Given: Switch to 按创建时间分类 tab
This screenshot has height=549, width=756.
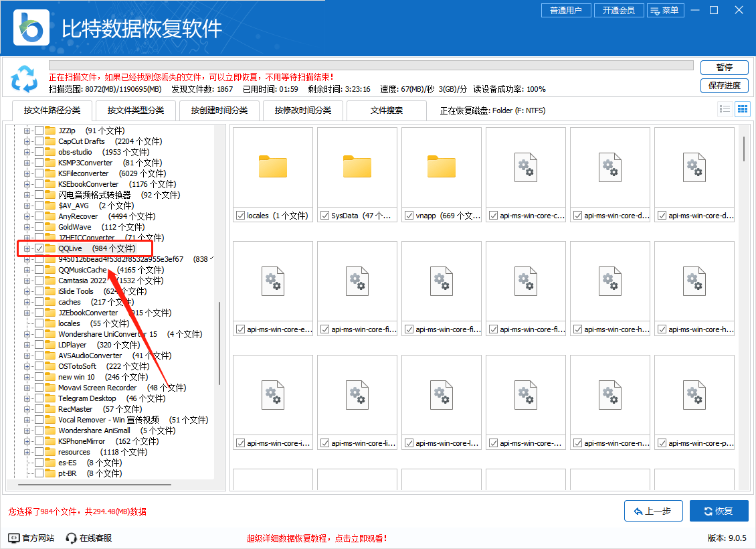Looking at the screenshot, I should pos(219,110).
